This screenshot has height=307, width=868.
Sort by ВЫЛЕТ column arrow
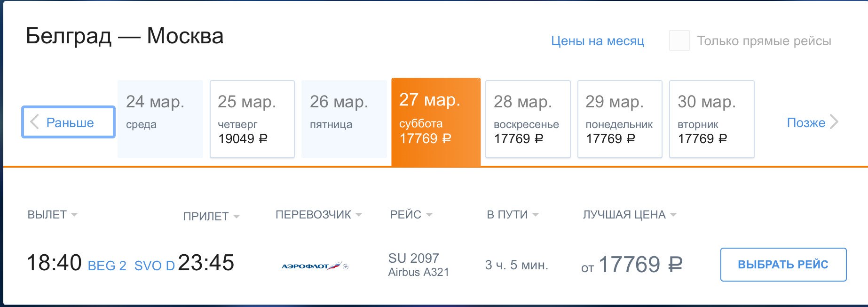point(74,215)
